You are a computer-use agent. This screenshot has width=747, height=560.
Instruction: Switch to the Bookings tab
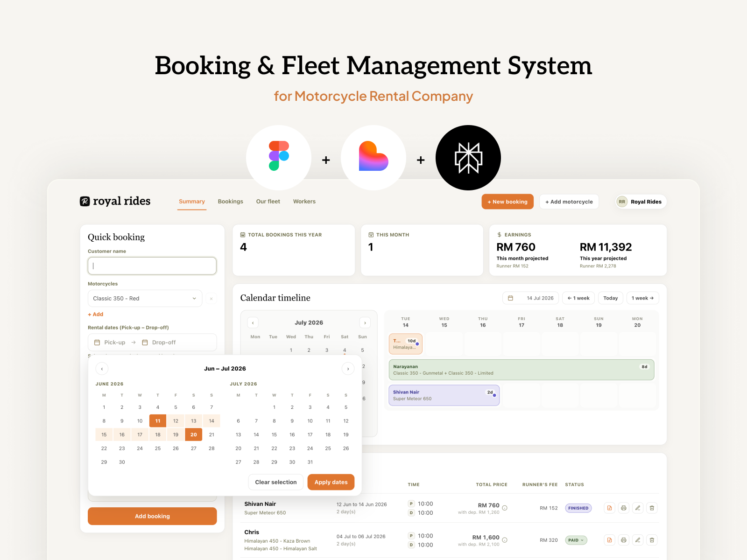click(231, 202)
